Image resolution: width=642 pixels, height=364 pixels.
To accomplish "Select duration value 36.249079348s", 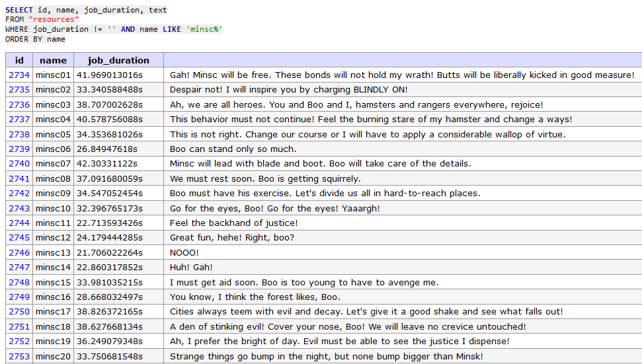I will coord(110,342).
